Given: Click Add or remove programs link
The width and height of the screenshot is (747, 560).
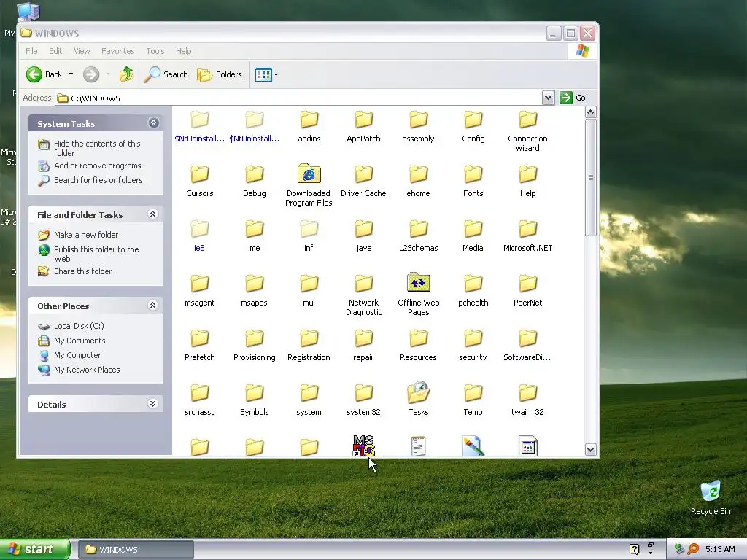Looking at the screenshot, I should pos(97,166).
